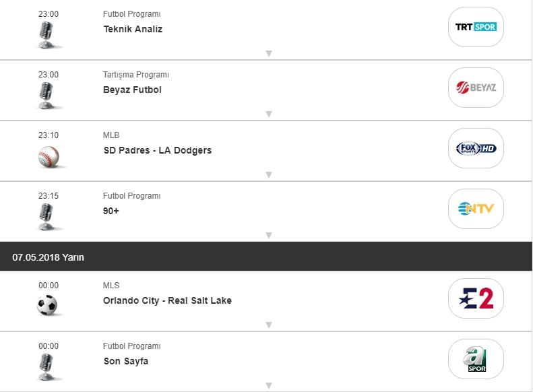This screenshot has height=392, width=533.
Task: Expand the 90+ program row arrow
Action: tap(268, 235)
